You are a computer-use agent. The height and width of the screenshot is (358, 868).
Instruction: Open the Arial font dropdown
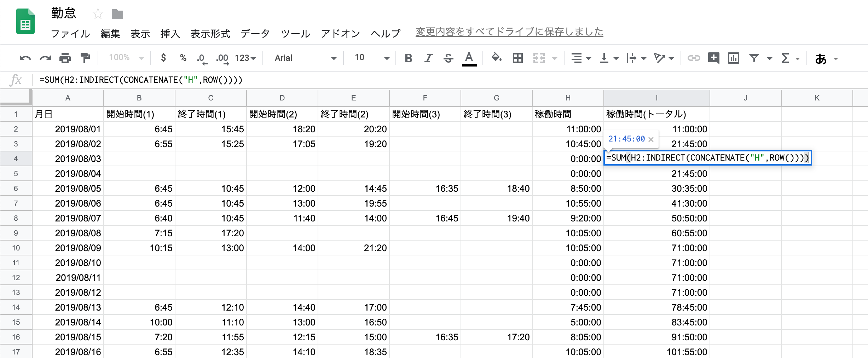[305, 58]
